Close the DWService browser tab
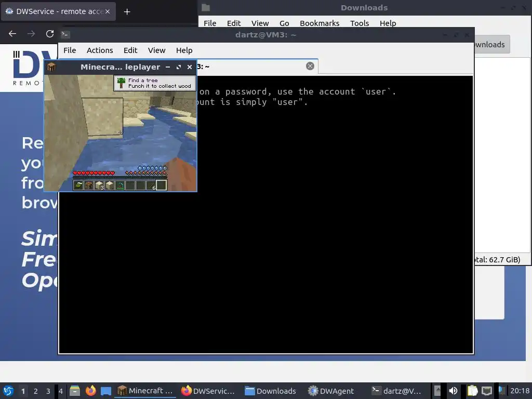The image size is (532, 399). [107, 11]
